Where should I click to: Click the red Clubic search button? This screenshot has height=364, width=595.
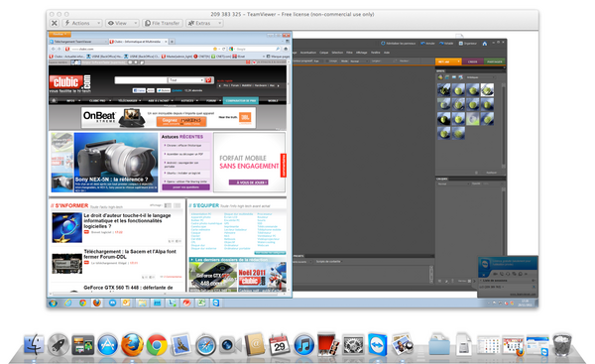(208, 80)
